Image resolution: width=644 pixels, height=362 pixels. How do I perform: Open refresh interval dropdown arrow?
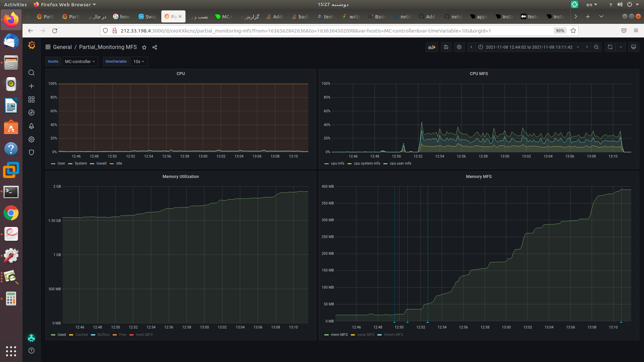621,47
